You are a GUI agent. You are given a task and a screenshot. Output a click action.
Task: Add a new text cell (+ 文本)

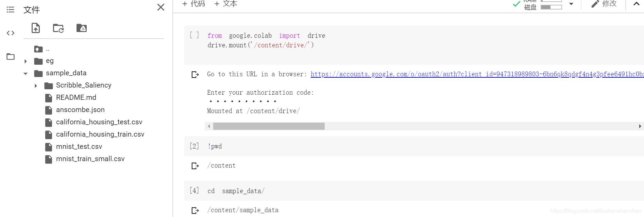pyautogui.click(x=225, y=4)
